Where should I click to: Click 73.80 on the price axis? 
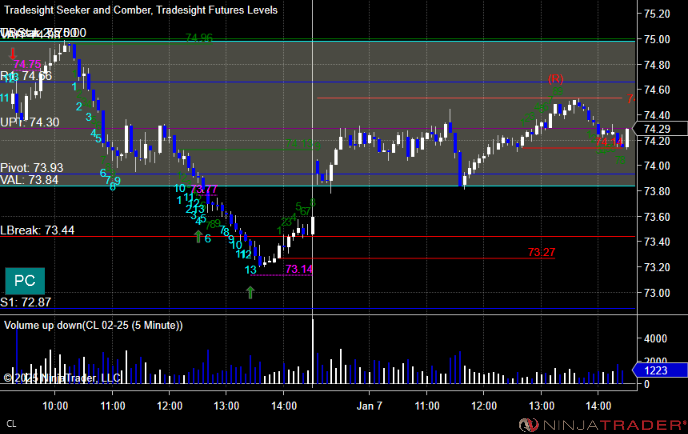coord(657,191)
